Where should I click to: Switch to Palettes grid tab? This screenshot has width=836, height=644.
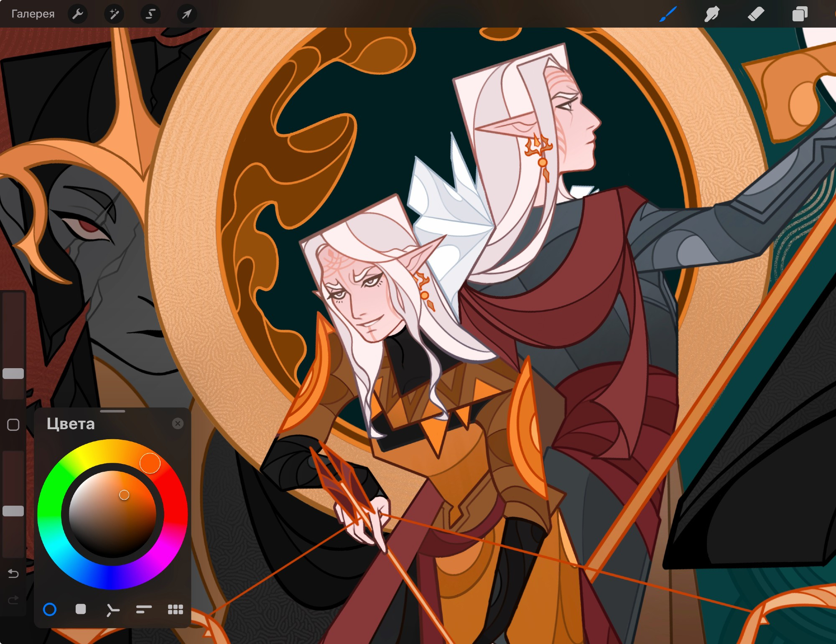pos(175,609)
